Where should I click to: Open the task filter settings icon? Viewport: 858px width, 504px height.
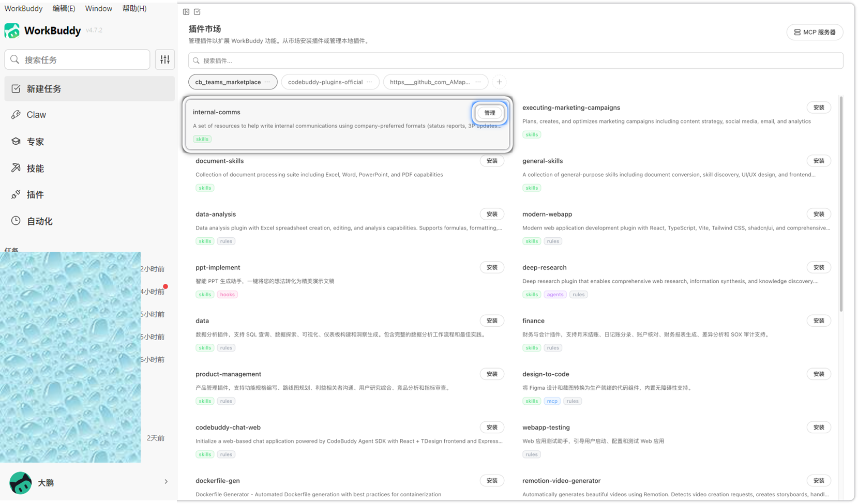(165, 59)
